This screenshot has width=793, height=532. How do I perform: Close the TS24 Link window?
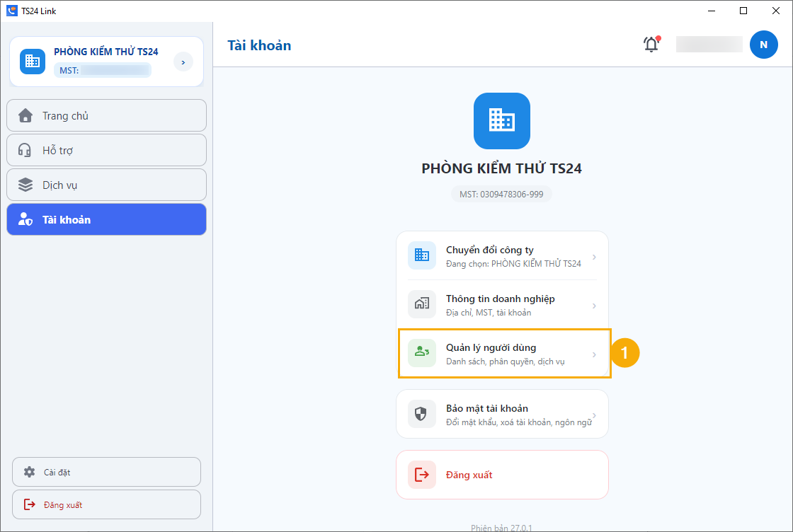(775, 11)
